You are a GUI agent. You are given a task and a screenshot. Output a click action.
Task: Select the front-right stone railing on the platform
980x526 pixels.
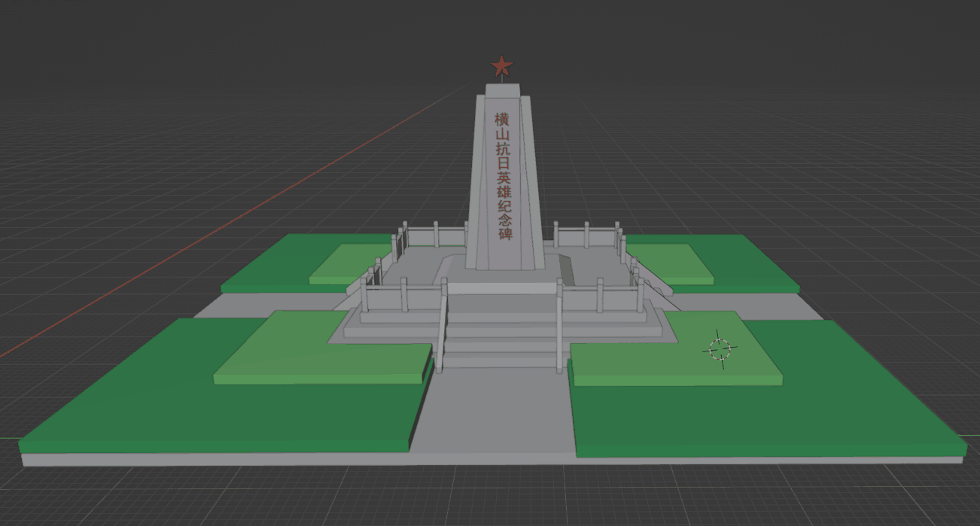[602, 295]
